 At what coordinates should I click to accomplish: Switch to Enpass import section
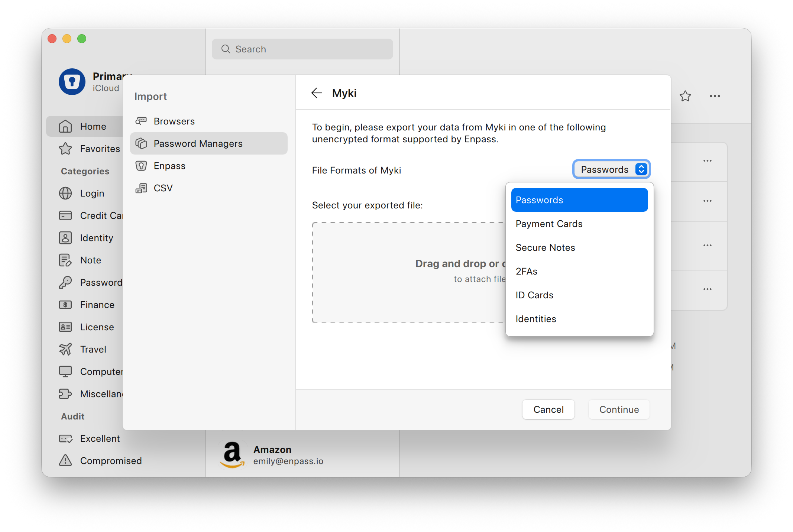[x=209, y=166]
